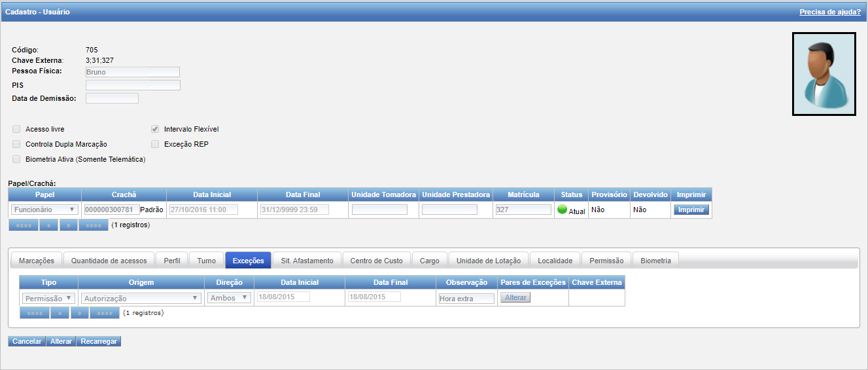Screen dimensions: 868x370
Task: Open the Papel dropdown showing Funcionário
Action: coord(44,210)
